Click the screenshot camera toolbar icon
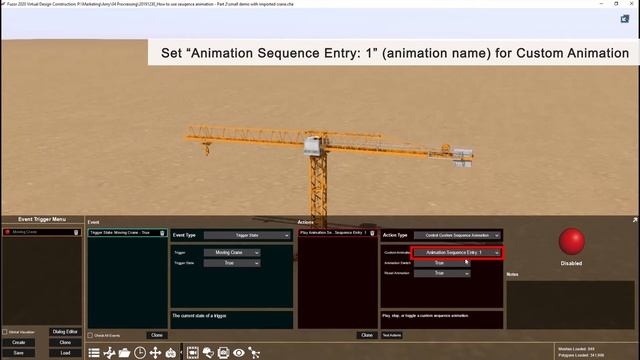The width and height of the screenshot is (640, 360). (224, 353)
